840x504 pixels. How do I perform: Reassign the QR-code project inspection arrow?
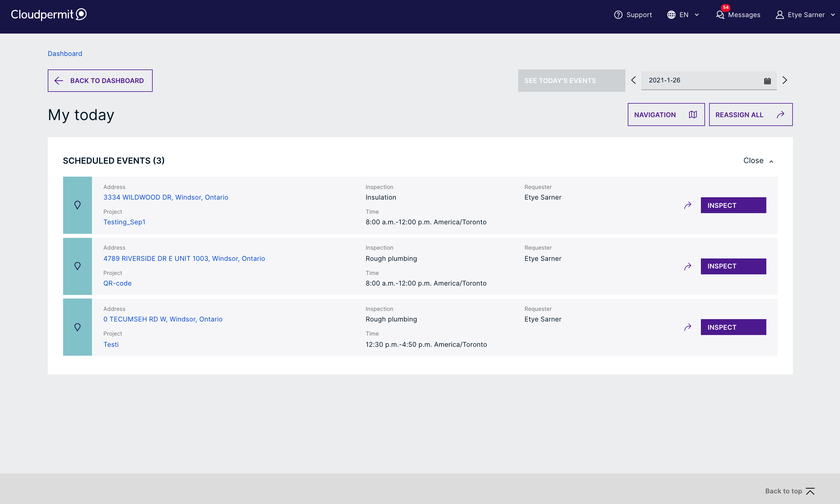[x=688, y=266]
